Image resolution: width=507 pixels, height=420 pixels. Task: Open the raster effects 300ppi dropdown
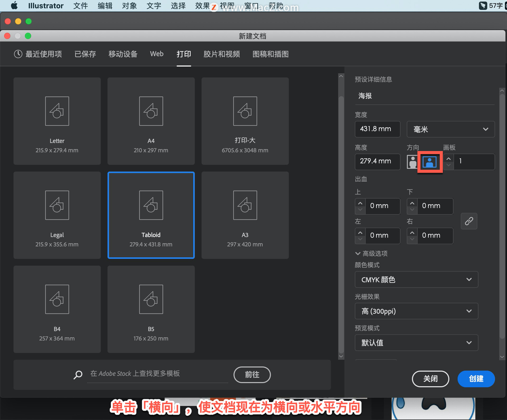416,311
